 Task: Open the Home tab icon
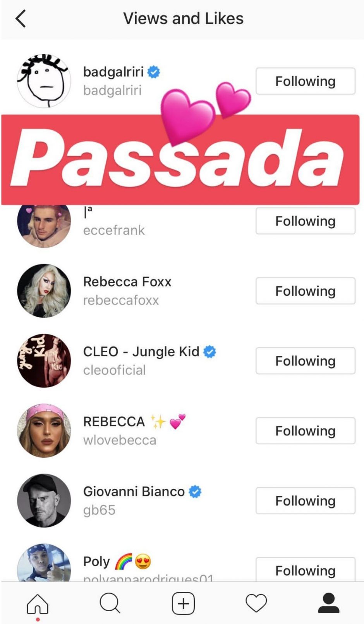pos(38,604)
